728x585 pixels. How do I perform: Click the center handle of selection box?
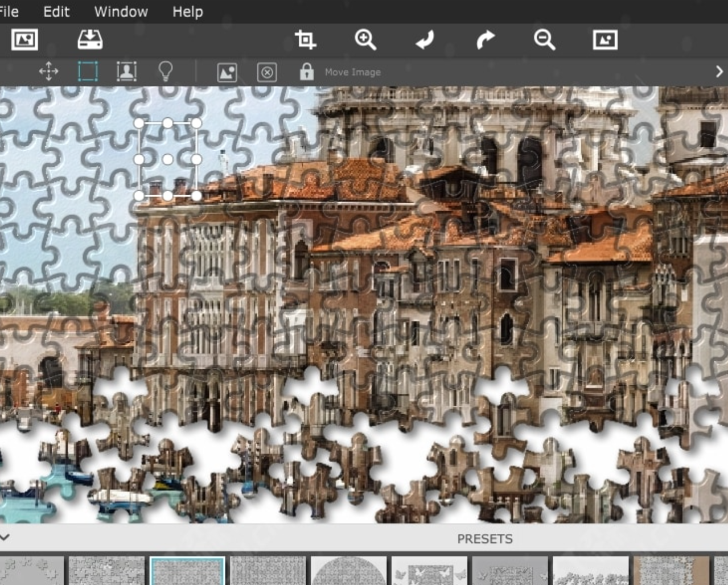[168, 159]
